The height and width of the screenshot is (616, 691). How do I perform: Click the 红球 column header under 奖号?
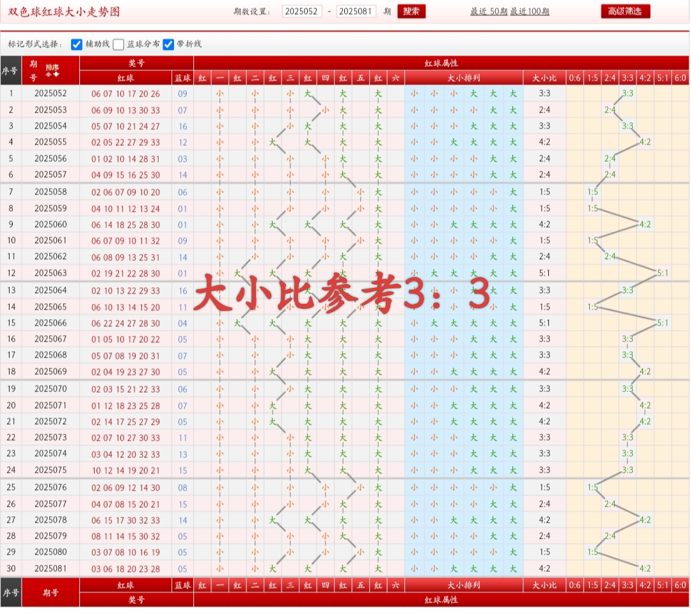coord(126,78)
